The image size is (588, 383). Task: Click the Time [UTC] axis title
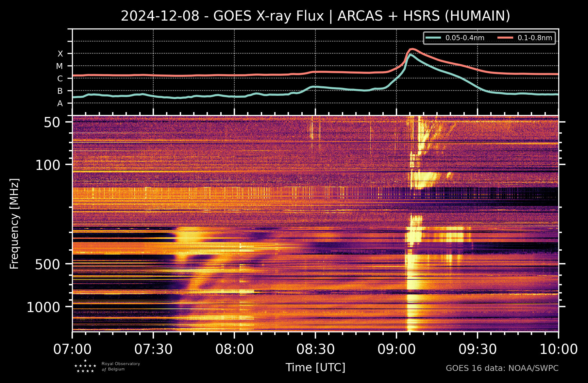point(315,367)
